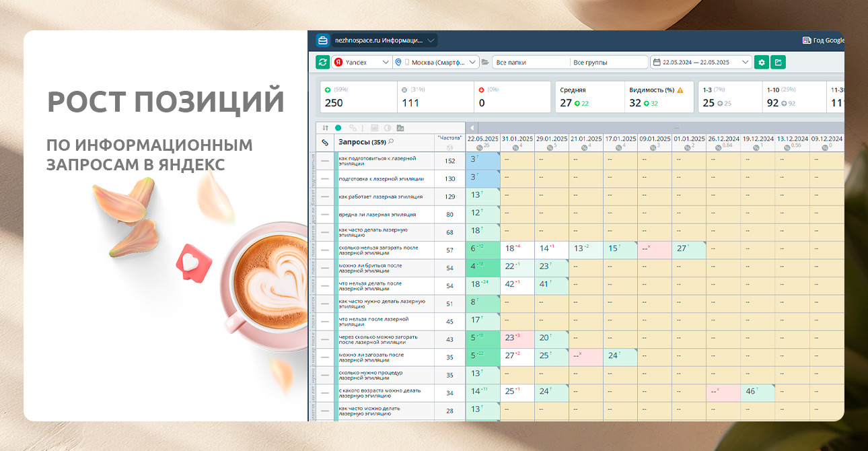Image resolution: width=868 pixels, height=451 pixels.
Task: Open project settings via the gear icon
Action: [x=761, y=61]
